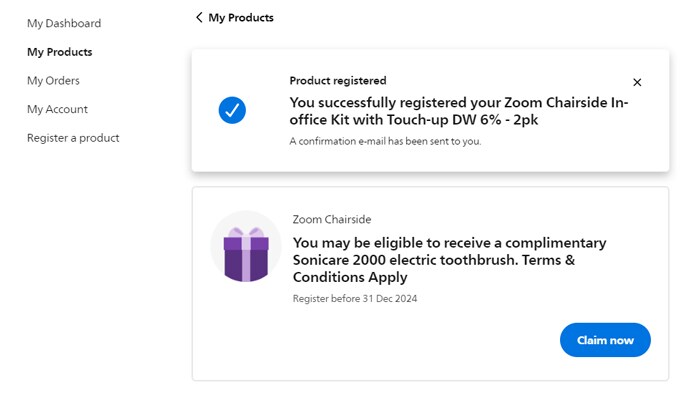This screenshot has width=700, height=394.
Task: Click the Zoom Chairside label above the offer
Action: click(332, 220)
